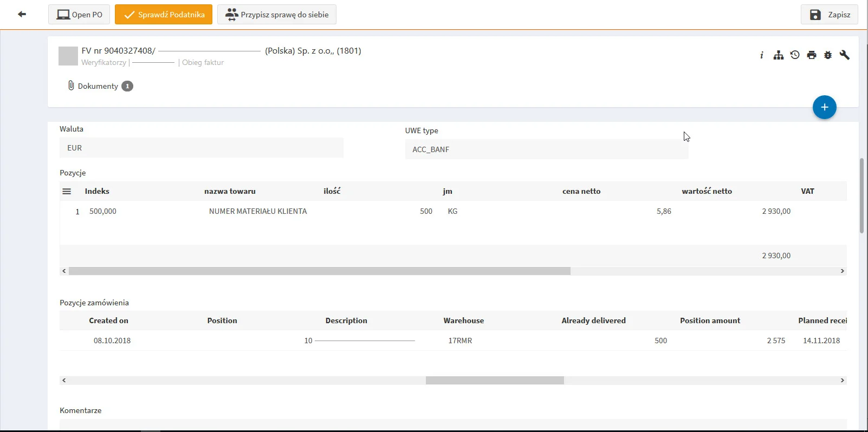
Task: Click the grey invoice avatar square
Action: coord(68,56)
